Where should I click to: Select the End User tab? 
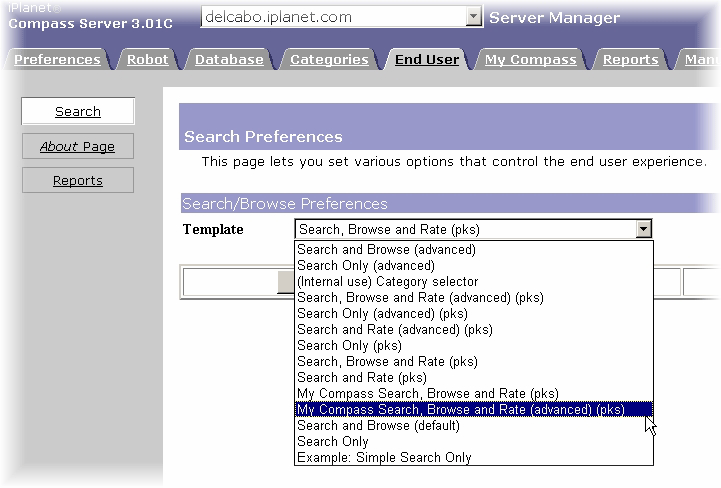pyautogui.click(x=427, y=59)
